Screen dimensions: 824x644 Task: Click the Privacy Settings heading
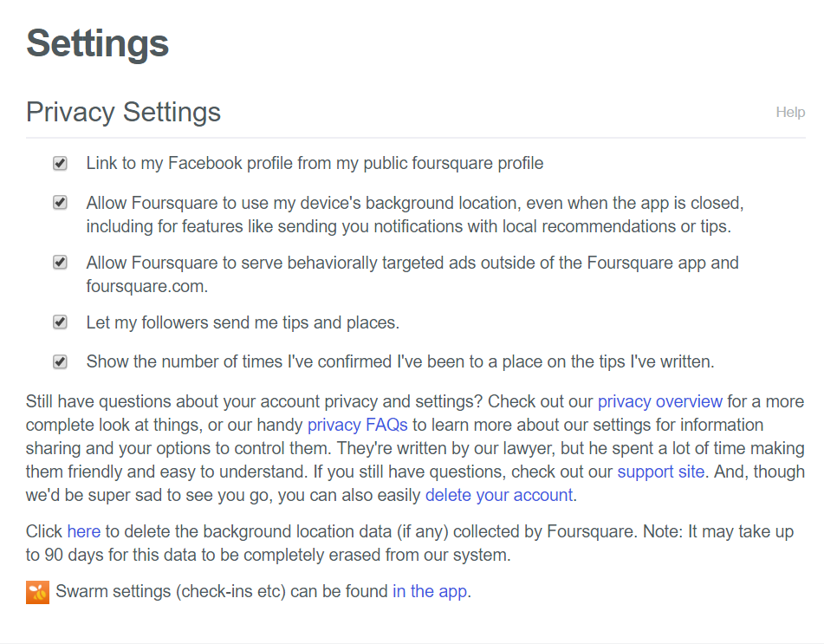pyautogui.click(x=124, y=112)
